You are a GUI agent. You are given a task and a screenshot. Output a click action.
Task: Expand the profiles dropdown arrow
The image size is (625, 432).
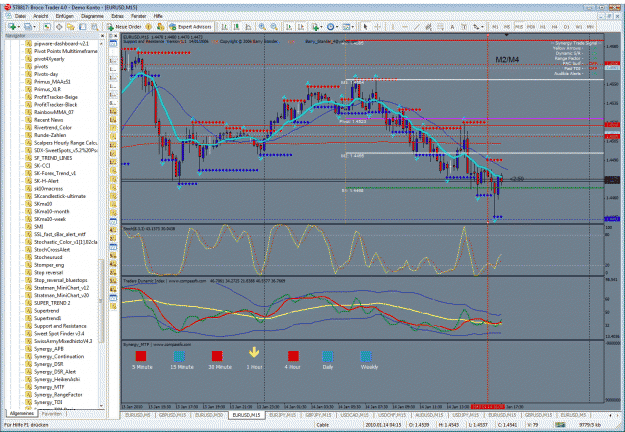point(34,27)
